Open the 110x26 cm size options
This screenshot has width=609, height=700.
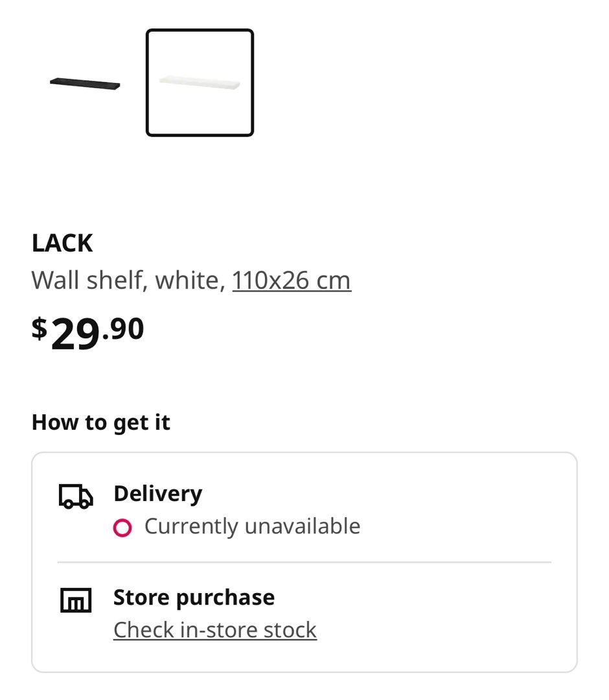tap(291, 280)
